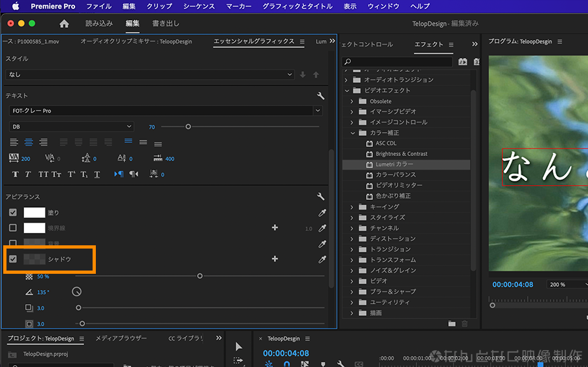This screenshot has height=367, width=588.
Task: Toggle the fill (塗り) checkbox
Action: (13, 212)
